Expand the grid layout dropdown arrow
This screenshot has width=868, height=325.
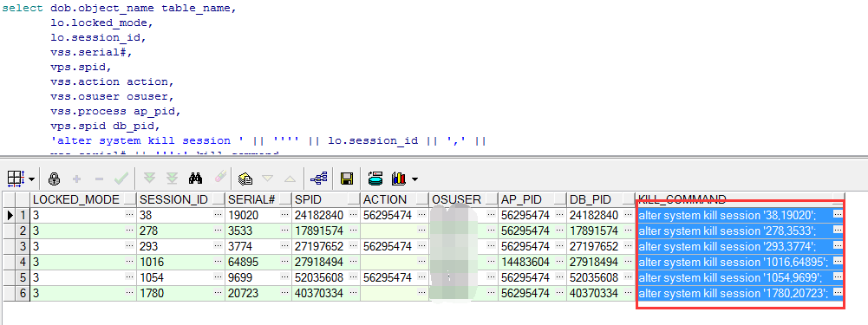pos(31,179)
